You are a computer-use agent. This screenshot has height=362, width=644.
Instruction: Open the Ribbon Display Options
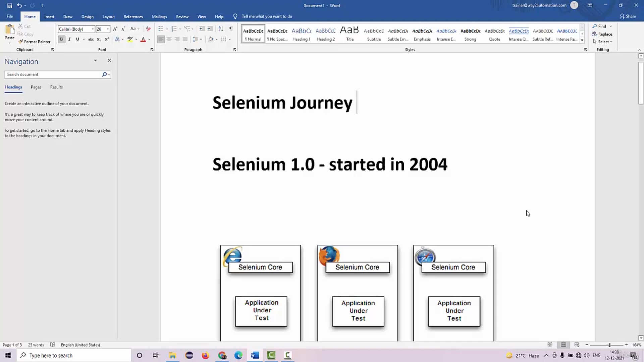[590, 5]
